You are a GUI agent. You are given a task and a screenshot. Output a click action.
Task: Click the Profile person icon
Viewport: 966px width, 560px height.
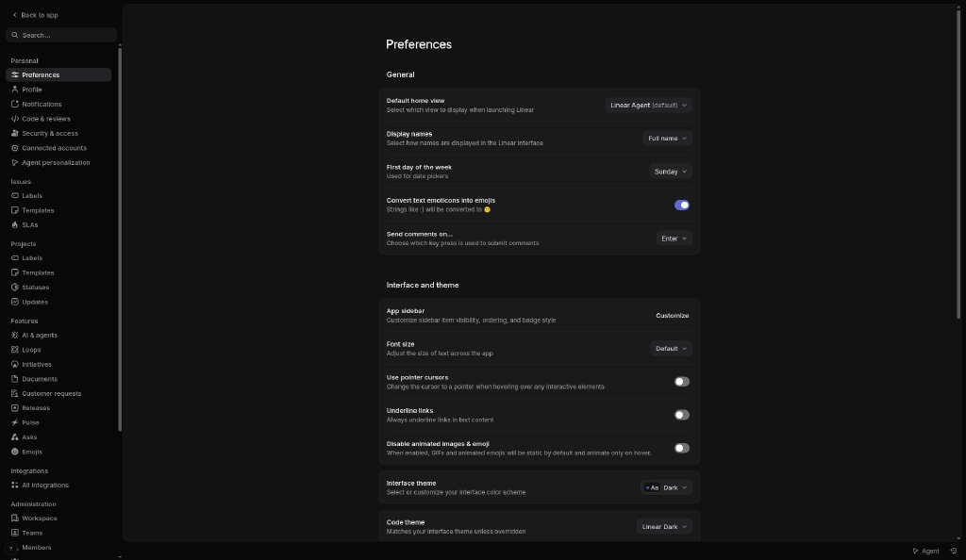point(15,90)
